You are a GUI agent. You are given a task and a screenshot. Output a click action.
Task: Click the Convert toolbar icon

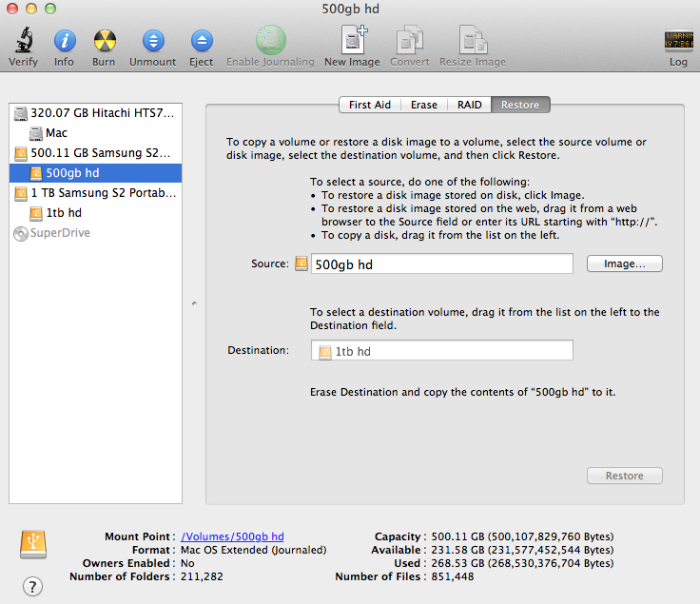pos(409,40)
